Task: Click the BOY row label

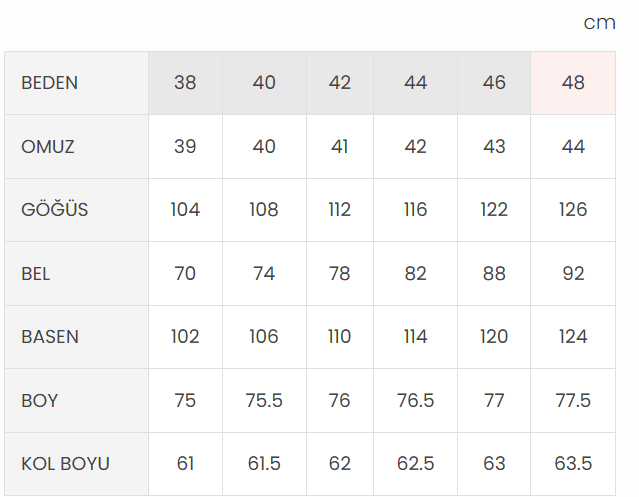Action: coord(39,401)
